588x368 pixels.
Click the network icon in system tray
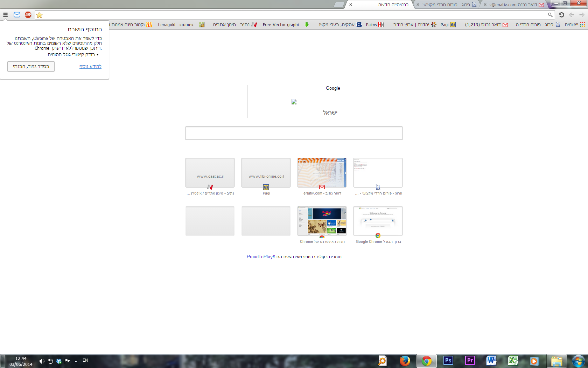50,361
